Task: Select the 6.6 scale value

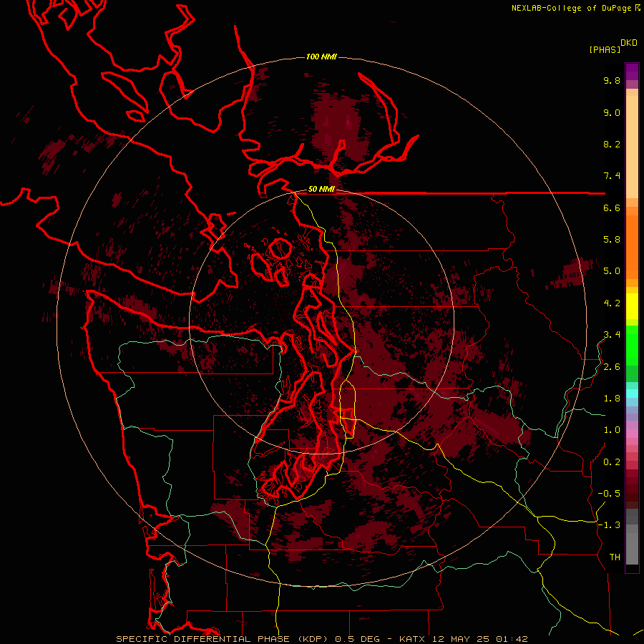Action: point(612,208)
